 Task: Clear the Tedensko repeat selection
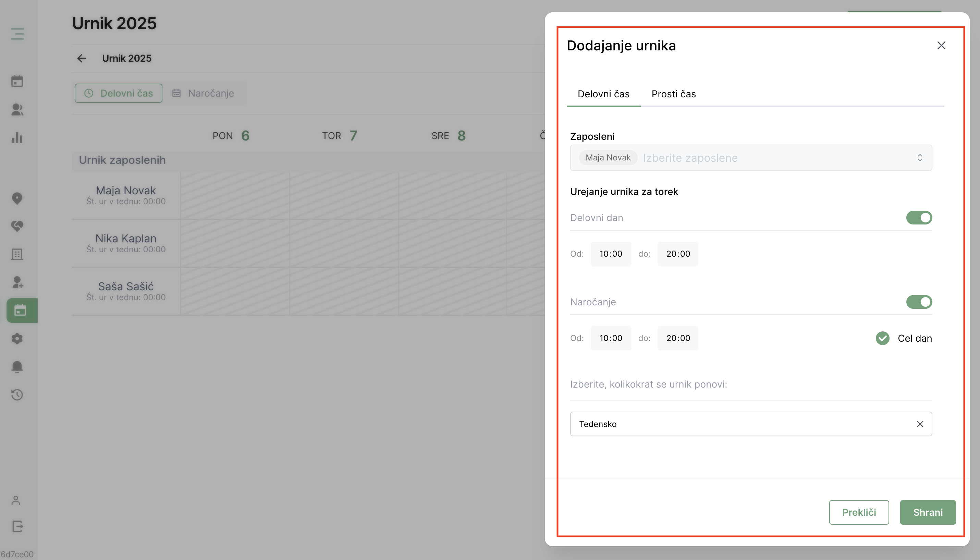[x=920, y=424]
